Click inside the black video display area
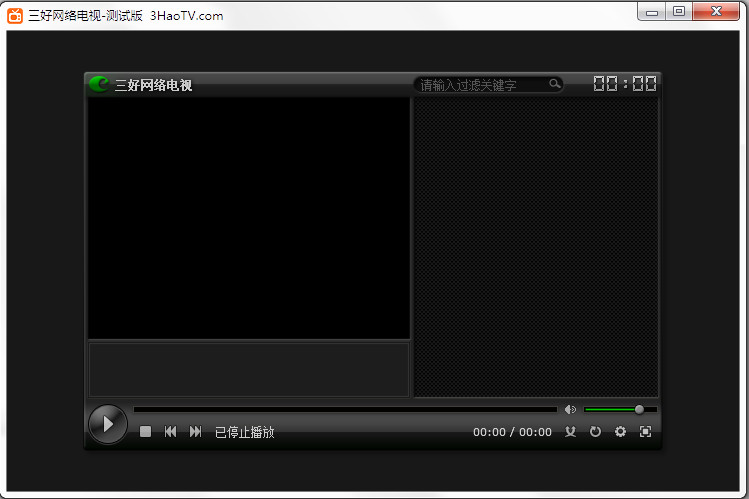The width and height of the screenshot is (749, 499). (248, 218)
